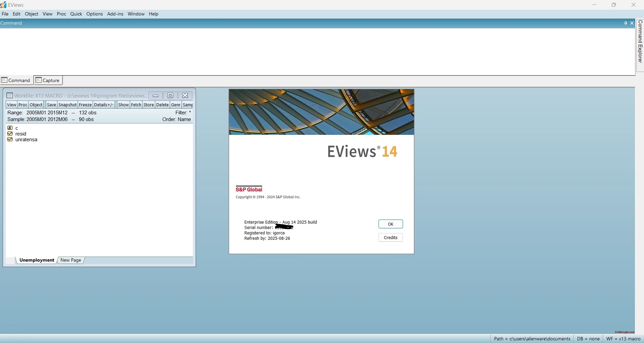This screenshot has height=343, width=644.
Task: Click the Freeze toolbar item
Action: coord(85,105)
